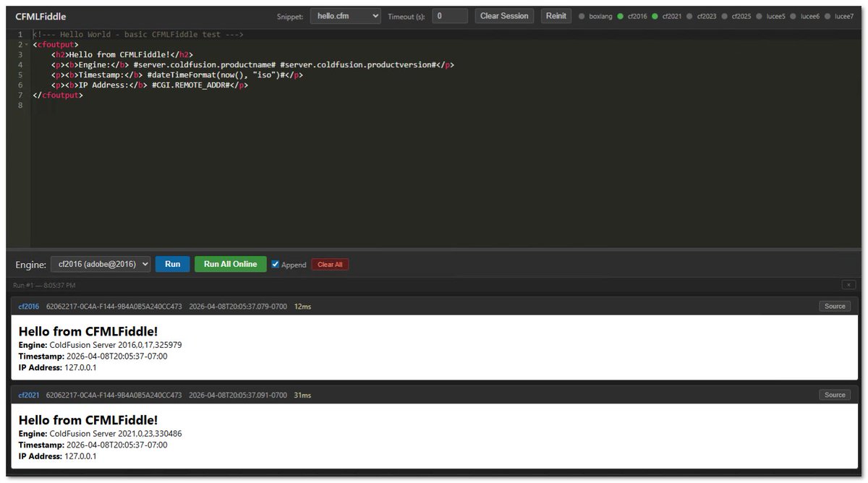Toggle the Append checkbox
The height and width of the screenshot is (483, 868).
(x=276, y=264)
